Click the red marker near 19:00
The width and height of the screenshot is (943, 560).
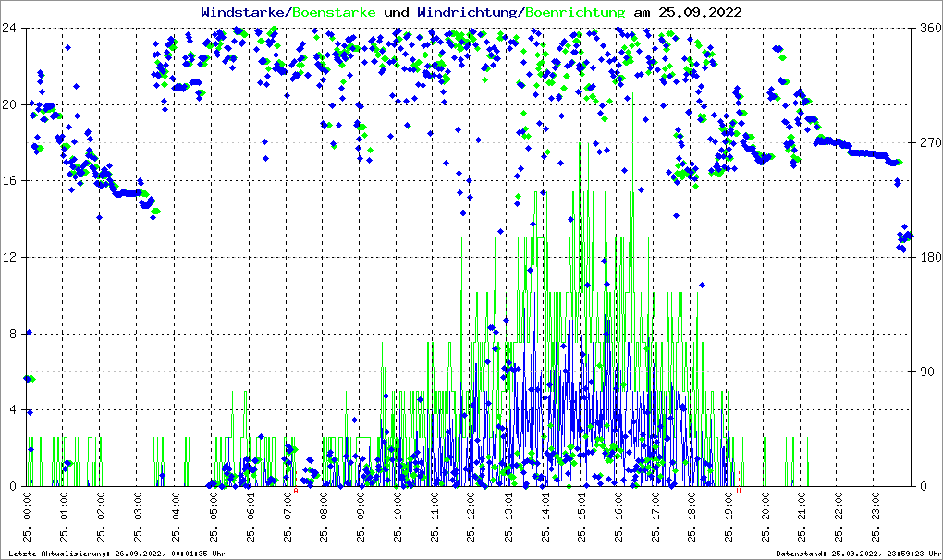pyautogui.click(x=739, y=490)
